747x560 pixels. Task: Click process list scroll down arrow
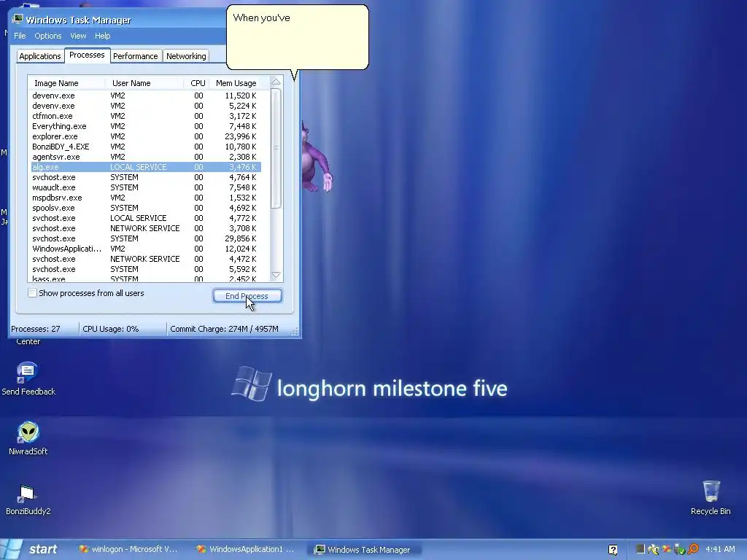(x=276, y=275)
